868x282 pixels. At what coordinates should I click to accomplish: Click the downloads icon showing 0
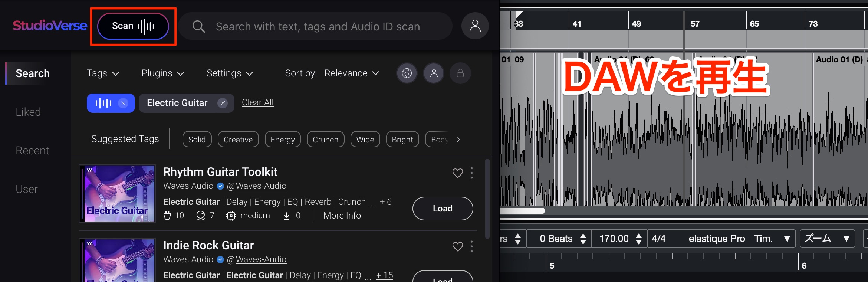(x=287, y=216)
